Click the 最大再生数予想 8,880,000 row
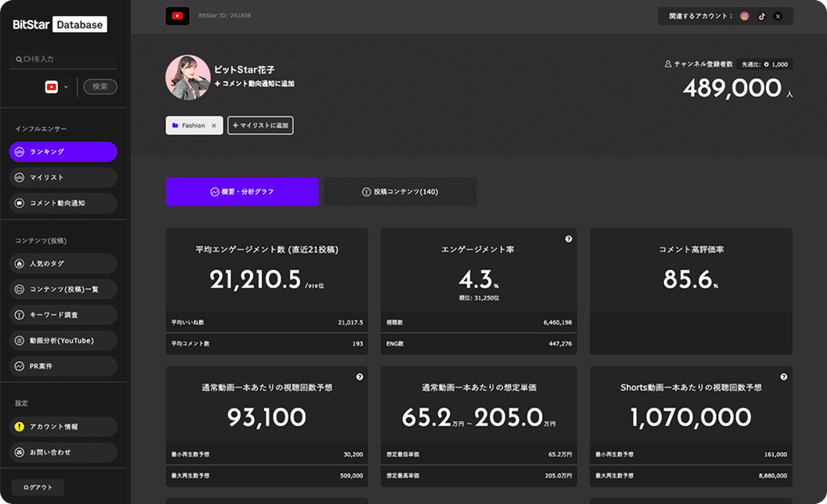The height and width of the screenshot is (504, 827). tap(691, 476)
